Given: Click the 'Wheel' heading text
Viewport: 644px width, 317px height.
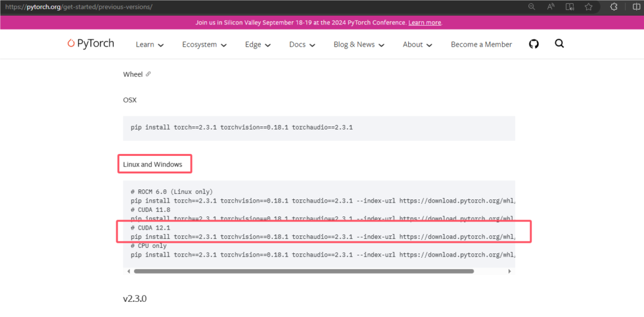Looking at the screenshot, I should (133, 74).
